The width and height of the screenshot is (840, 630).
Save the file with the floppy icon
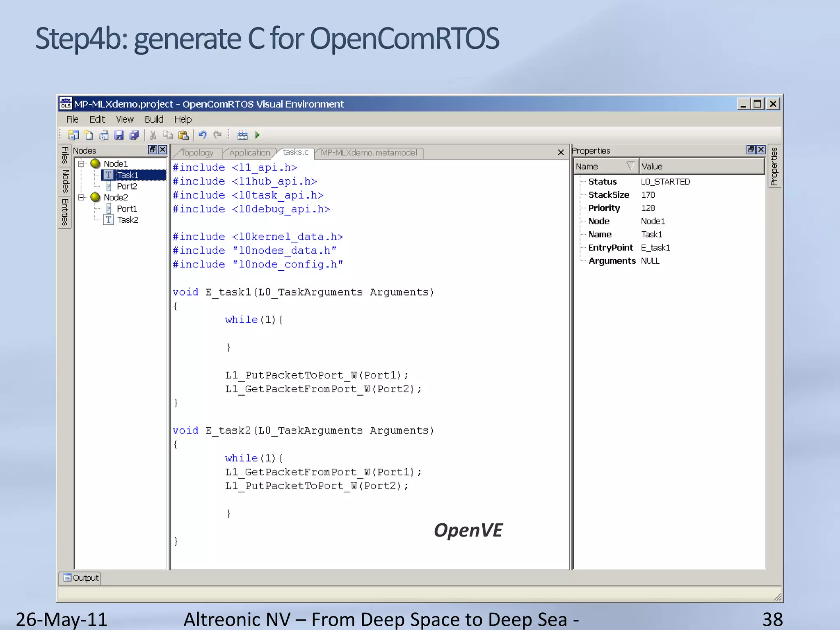119,135
